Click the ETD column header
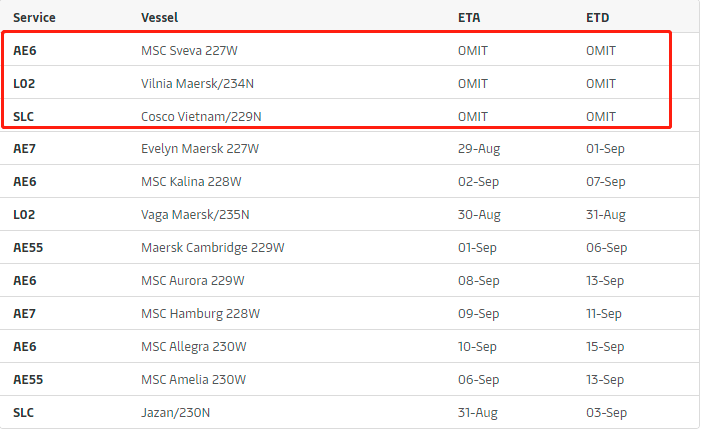Screen dimensions: 701x431 click(x=598, y=18)
